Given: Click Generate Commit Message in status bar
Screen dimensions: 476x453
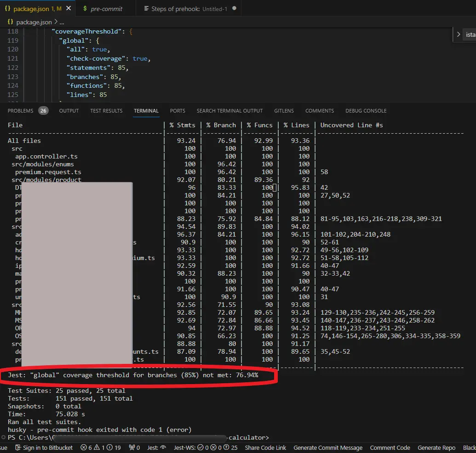Looking at the screenshot, I should tap(328, 447).
